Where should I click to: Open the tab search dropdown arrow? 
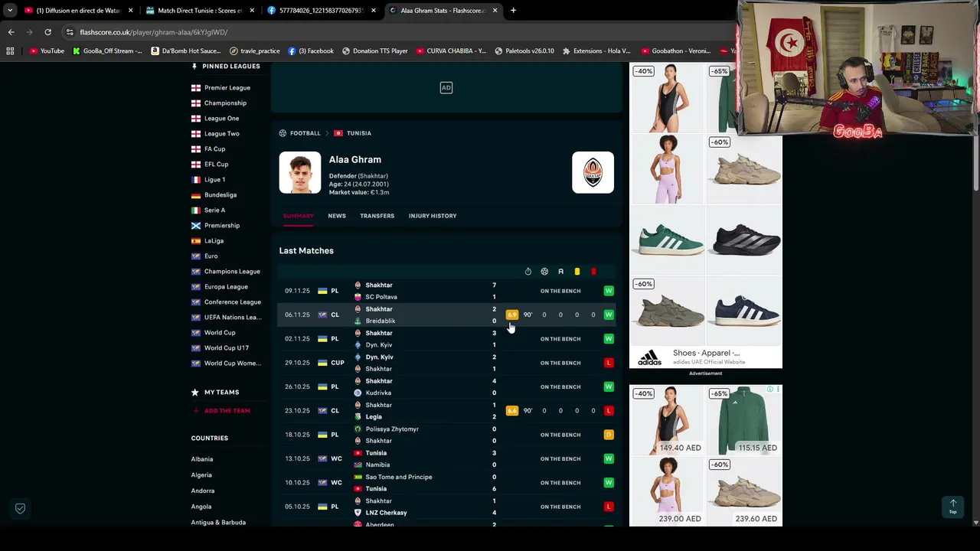10,11
